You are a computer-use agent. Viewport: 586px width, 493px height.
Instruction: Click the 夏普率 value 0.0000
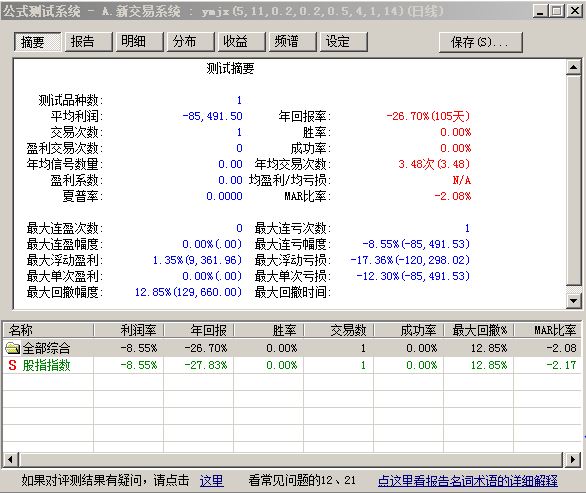[x=224, y=196]
